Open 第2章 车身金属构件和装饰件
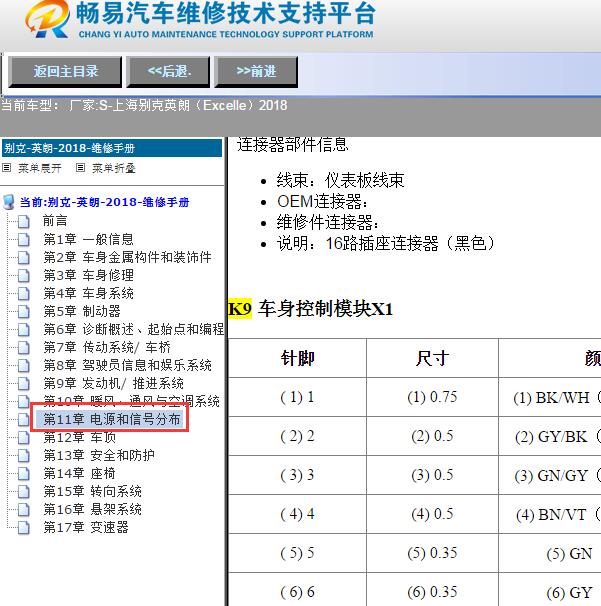The width and height of the screenshot is (601, 606). coord(127,257)
